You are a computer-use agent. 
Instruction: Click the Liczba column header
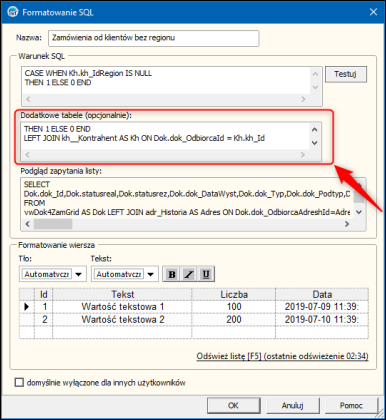pos(234,295)
